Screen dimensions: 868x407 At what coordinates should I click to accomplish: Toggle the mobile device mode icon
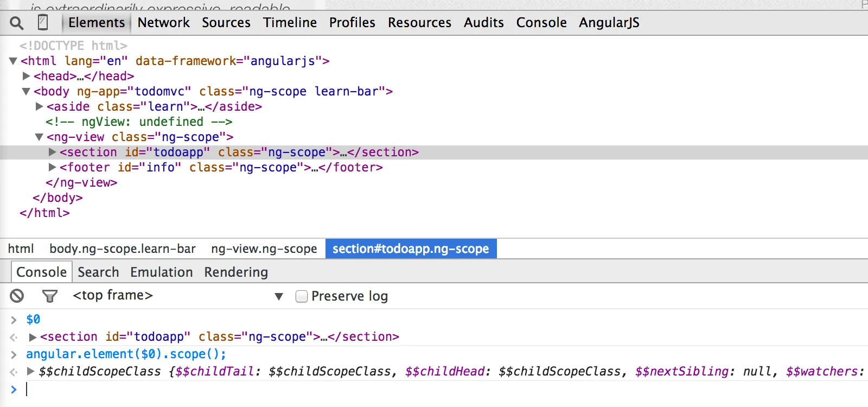coord(43,23)
